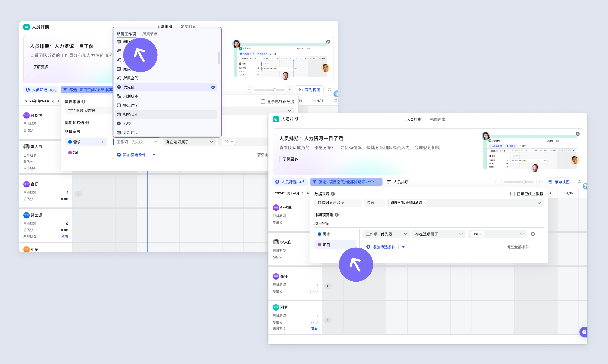This screenshot has width=608, height=364.
Task: Click info icon next to 数据来源 in front window
Action: pyautogui.click(x=333, y=194)
